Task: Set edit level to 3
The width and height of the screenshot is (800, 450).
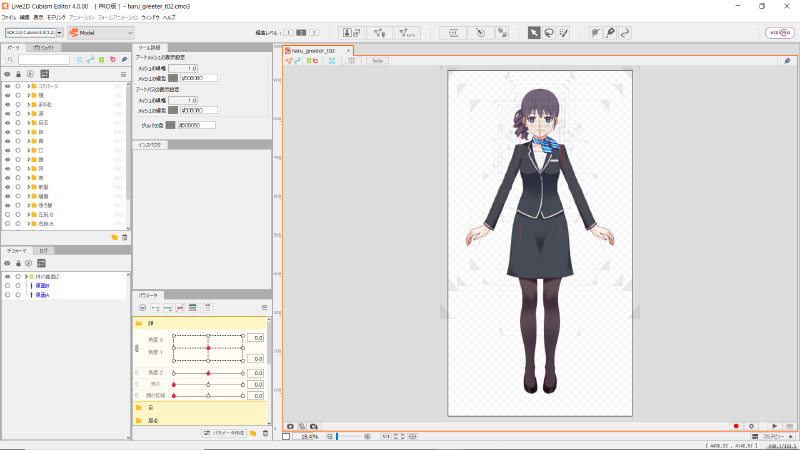Action: tap(314, 33)
